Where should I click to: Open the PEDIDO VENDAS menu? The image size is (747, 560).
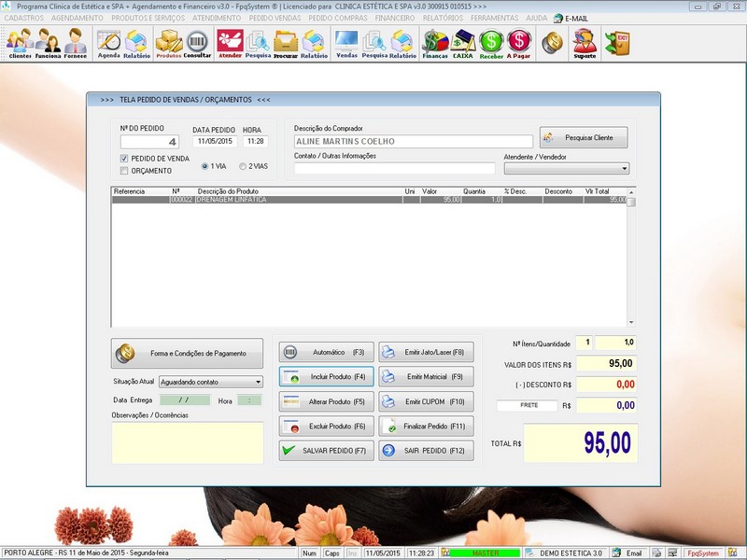[x=275, y=18]
